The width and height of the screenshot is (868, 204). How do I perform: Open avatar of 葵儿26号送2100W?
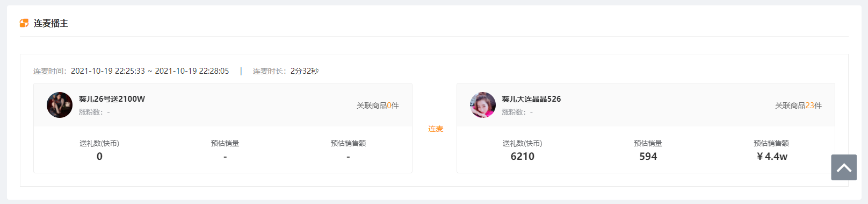(x=60, y=105)
